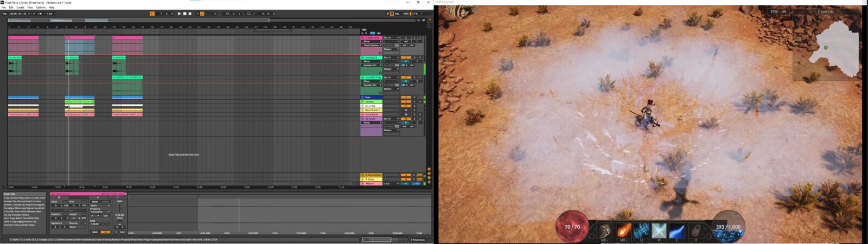This screenshot has height=244, width=868.
Task: Click the E skill icon in game hotbar
Action: pos(677,230)
